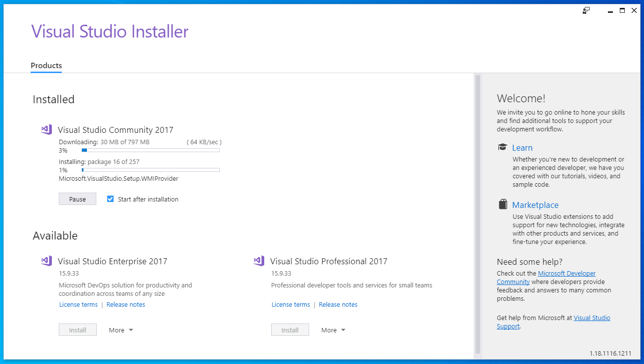The image size is (644, 364).
Task: Switch to the Products tab
Action: pos(46,65)
